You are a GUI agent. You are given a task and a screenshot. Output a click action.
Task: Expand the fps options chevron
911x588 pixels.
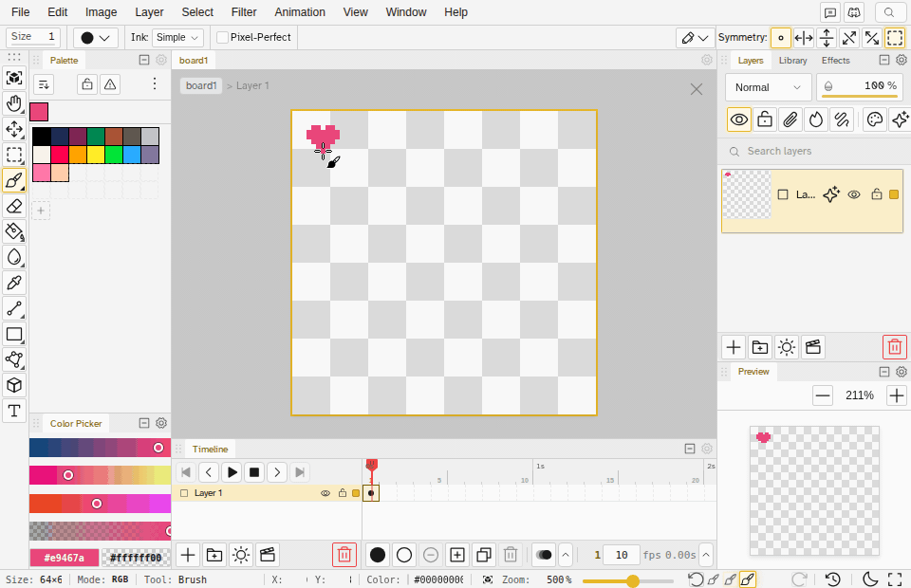point(706,555)
